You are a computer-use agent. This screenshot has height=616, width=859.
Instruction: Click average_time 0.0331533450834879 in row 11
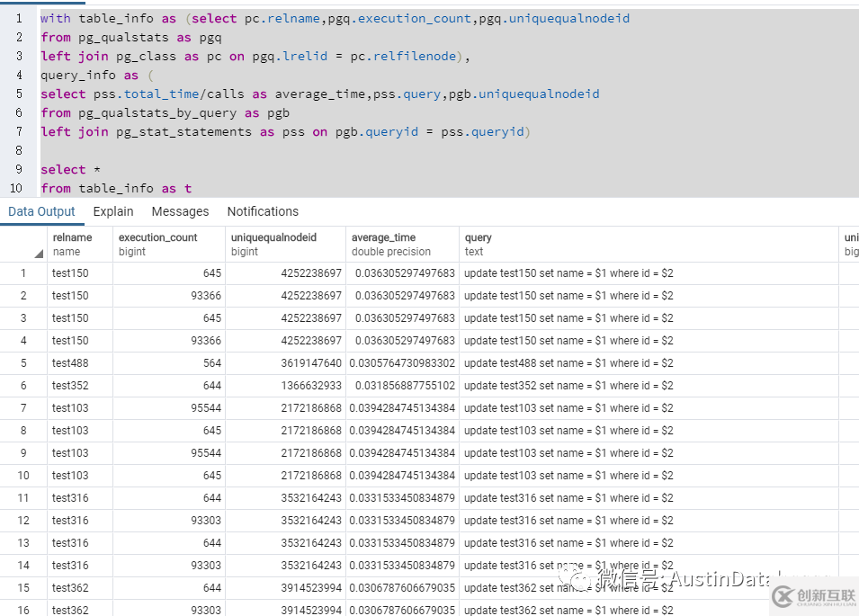[x=402, y=497]
